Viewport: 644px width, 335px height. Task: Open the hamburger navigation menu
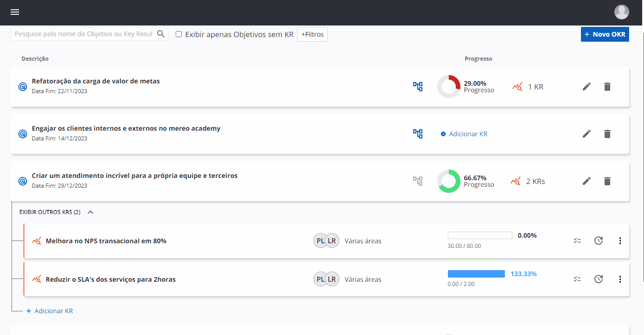15,12
